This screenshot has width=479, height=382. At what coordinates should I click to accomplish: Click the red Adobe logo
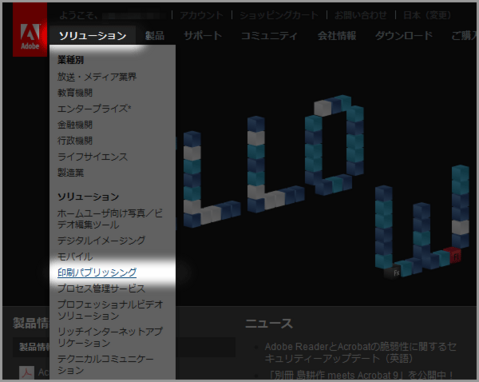30,30
